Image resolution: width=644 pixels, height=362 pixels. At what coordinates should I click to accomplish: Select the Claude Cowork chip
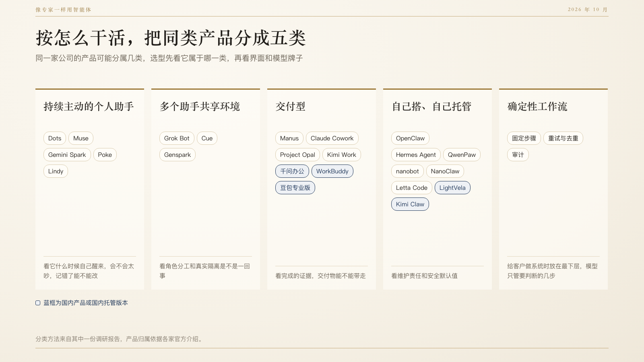click(x=332, y=138)
